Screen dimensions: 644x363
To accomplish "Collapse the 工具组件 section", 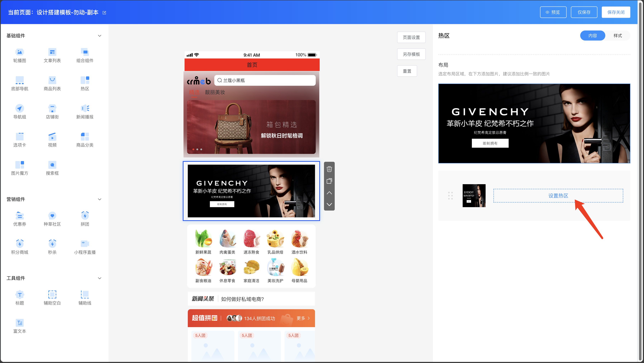I will click(x=99, y=278).
